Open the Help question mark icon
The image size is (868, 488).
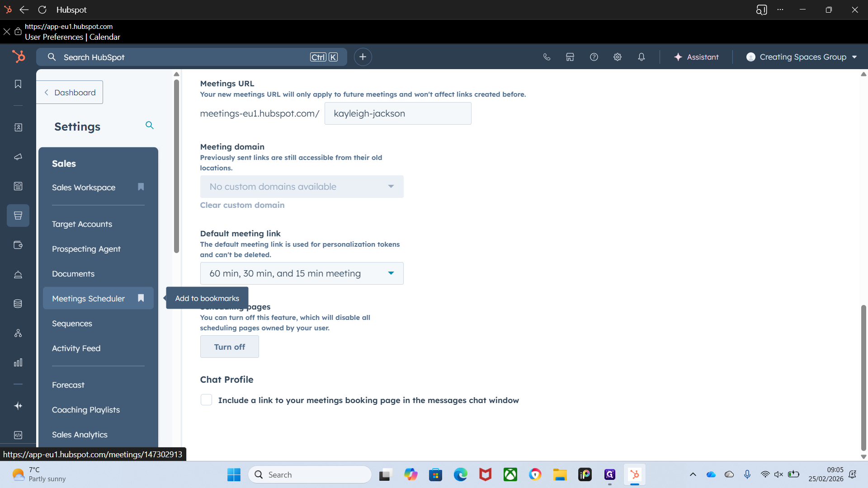pos(594,57)
